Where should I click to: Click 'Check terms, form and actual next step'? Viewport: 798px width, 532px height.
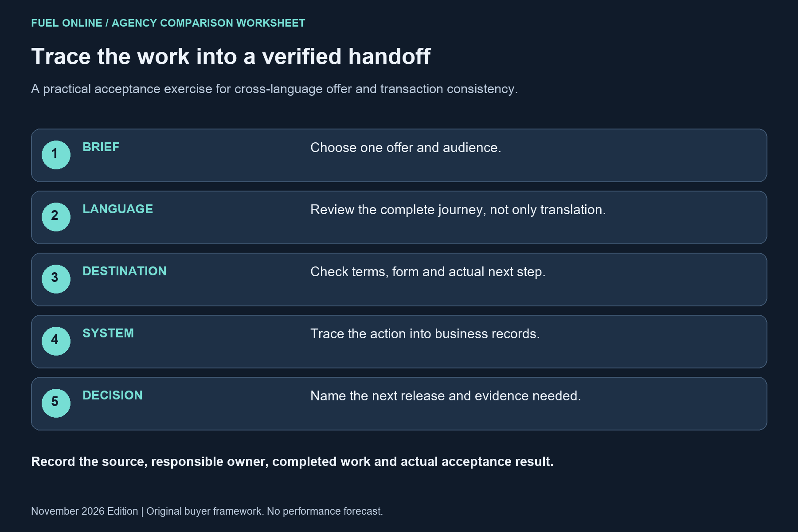coord(428,272)
